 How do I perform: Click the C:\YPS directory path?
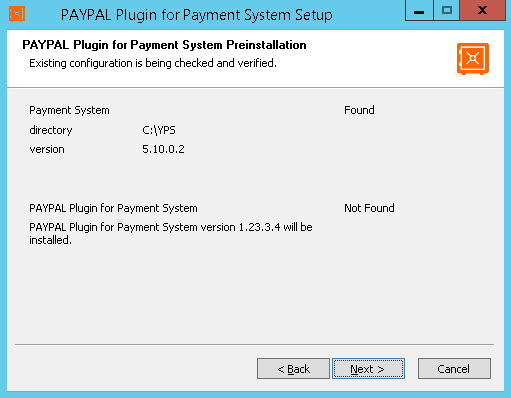[x=159, y=130]
